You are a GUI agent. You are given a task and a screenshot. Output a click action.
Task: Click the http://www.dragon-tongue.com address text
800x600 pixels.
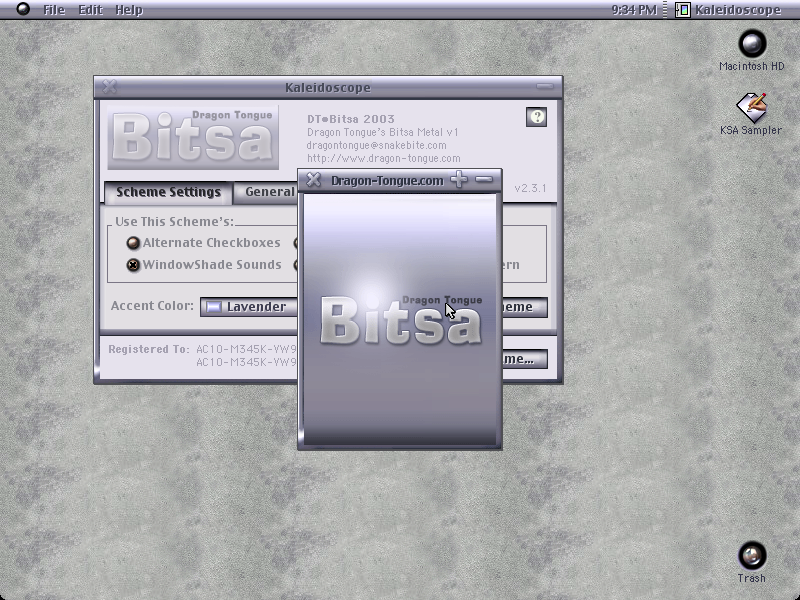[x=383, y=158]
